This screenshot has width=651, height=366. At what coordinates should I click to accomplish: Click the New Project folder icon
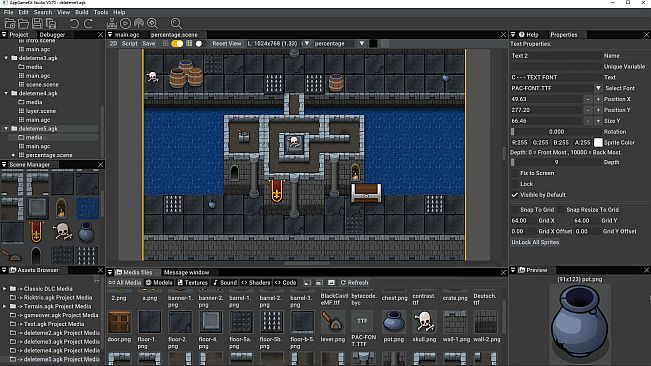10,23
